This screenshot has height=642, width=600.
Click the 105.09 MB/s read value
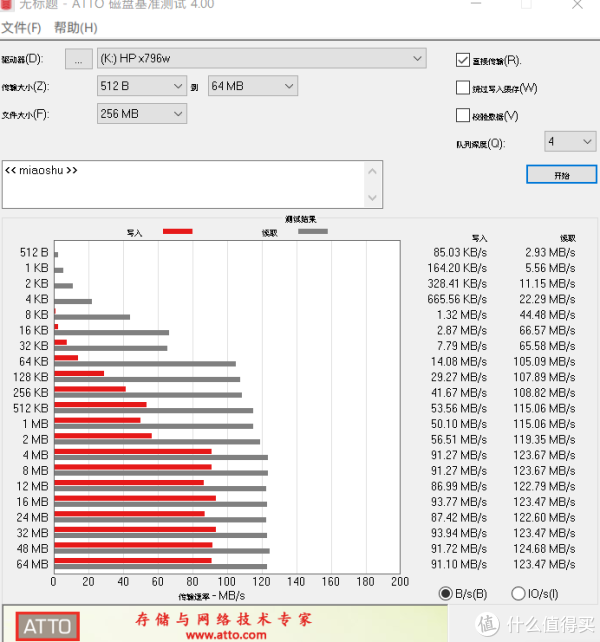[544, 362]
